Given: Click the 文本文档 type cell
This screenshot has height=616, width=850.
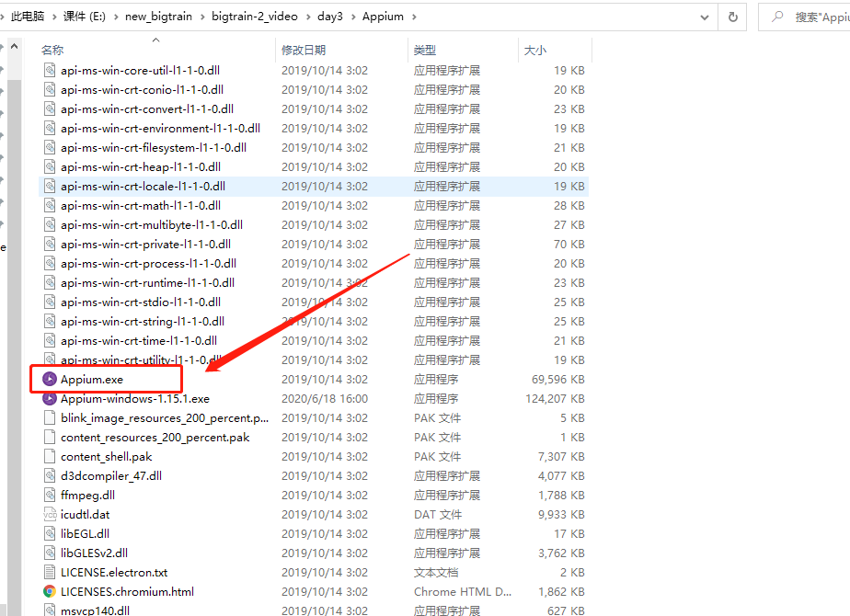Looking at the screenshot, I should (436, 572).
